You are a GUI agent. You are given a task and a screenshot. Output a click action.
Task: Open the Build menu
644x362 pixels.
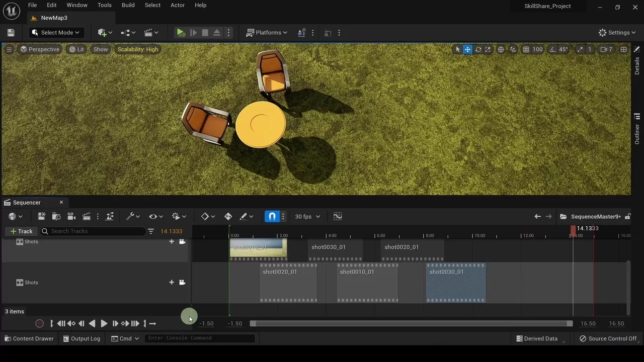pyautogui.click(x=128, y=5)
